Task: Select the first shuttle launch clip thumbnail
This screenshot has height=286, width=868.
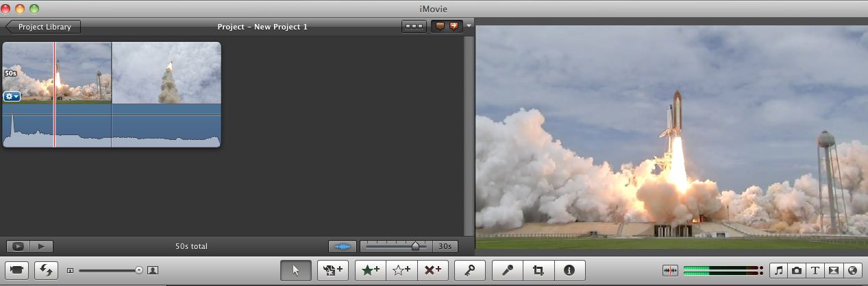Action: [57, 72]
